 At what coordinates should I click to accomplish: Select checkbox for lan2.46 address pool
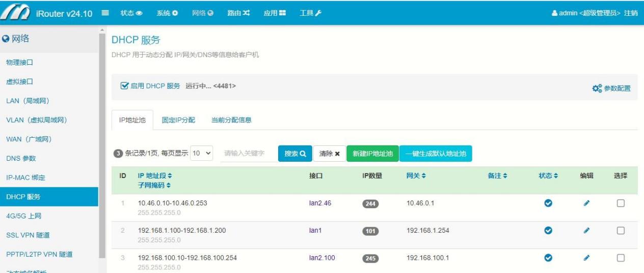621,203
